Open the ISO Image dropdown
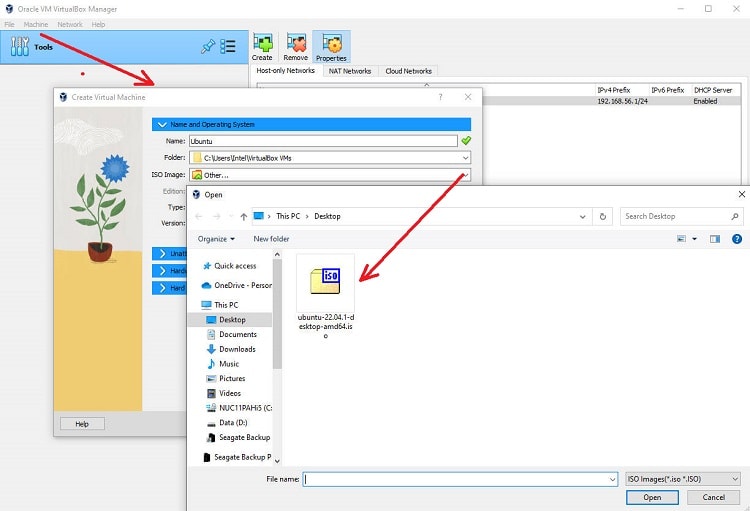Viewport: 750px width, 511px height. pos(465,175)
